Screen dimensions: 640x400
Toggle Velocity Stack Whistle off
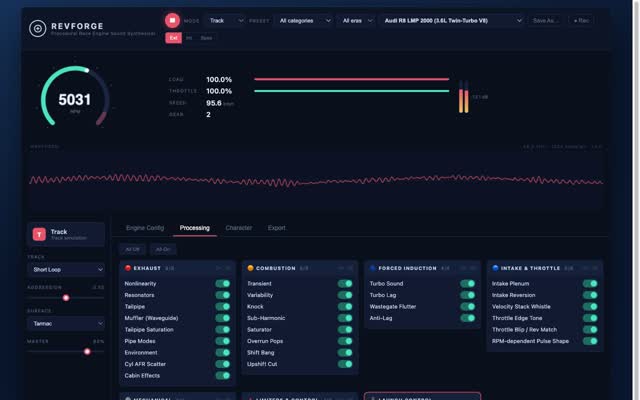(590, 307)
